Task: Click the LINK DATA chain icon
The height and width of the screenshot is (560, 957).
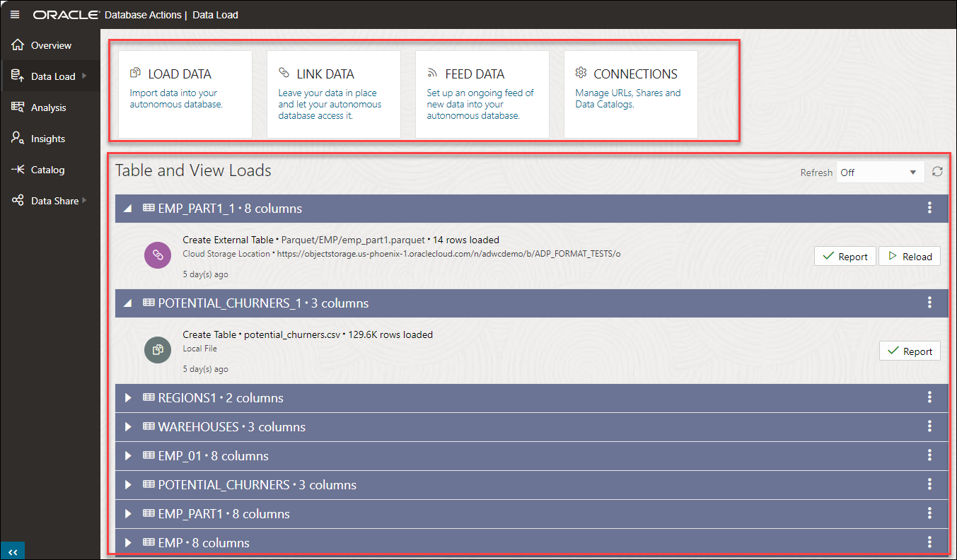Action: tap(284, 73)
